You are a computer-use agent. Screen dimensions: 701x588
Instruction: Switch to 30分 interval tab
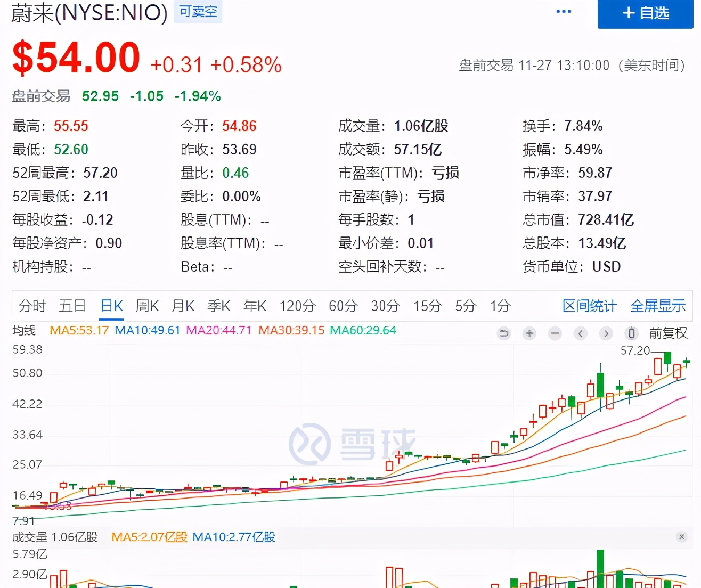[385, 306]
